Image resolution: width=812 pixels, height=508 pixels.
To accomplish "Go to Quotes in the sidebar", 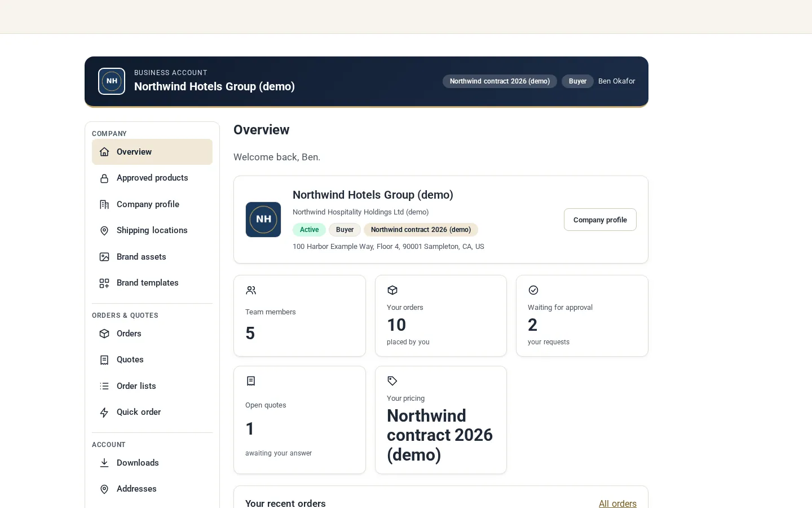I will pos(152,360).
